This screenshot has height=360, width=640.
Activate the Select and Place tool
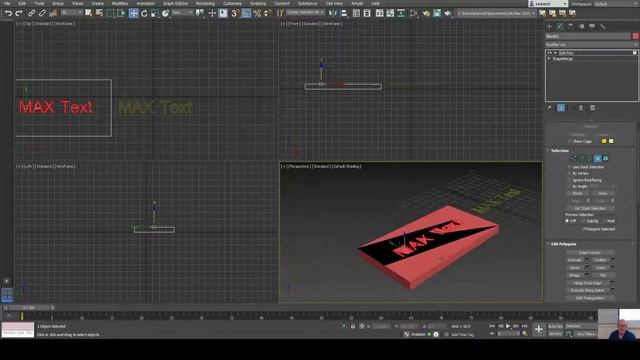[165, 13]
